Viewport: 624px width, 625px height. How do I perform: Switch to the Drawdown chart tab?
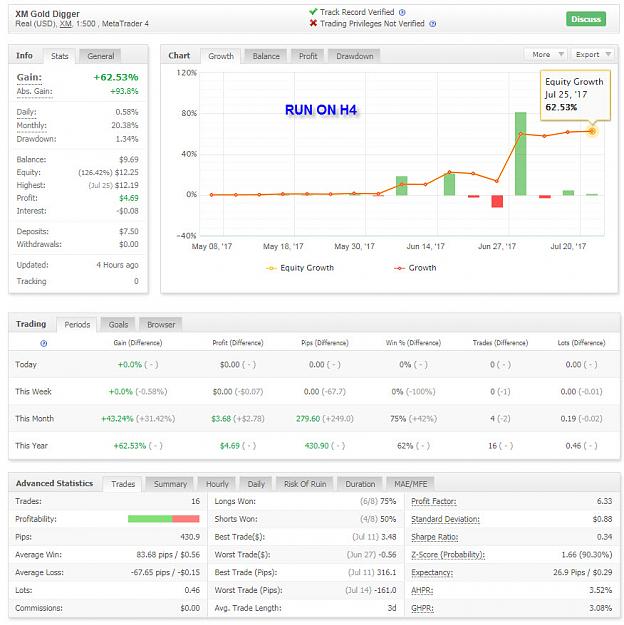tap(354, 56)
